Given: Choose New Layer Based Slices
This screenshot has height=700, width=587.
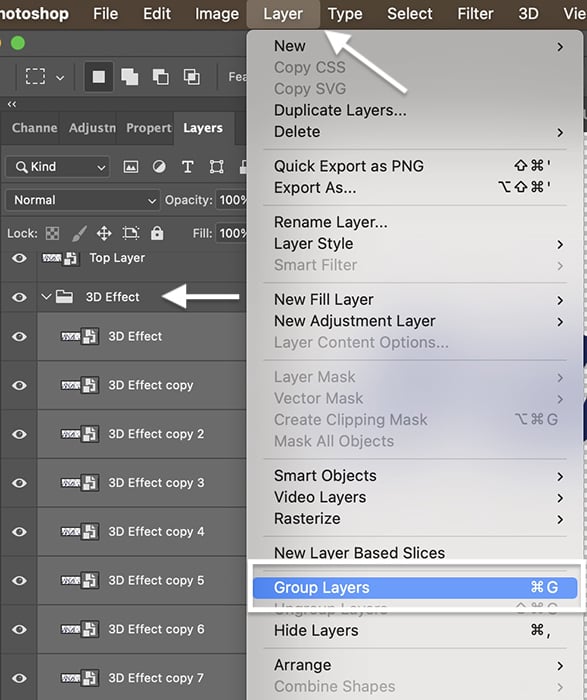Looking at the screenshot, I should click(x=415, y=553).
